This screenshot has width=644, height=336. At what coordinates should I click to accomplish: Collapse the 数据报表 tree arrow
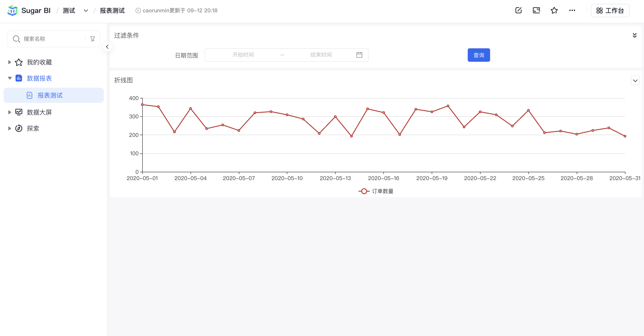tap(10, 78)
